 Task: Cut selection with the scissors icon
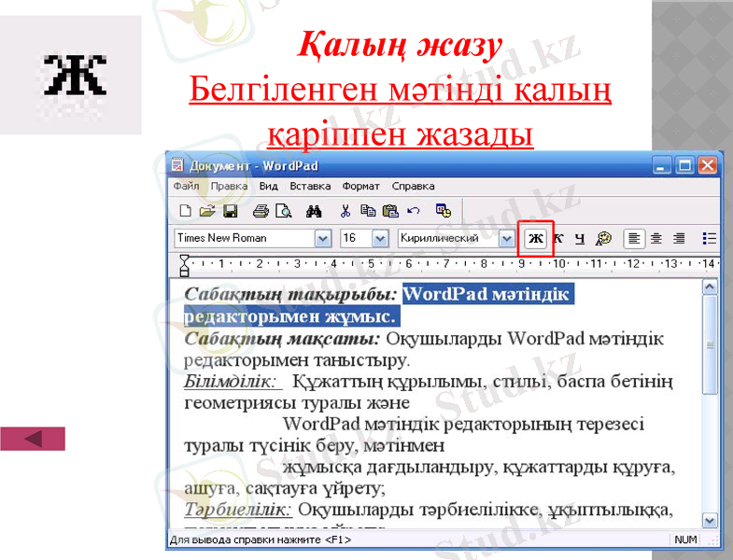point(345,211)
